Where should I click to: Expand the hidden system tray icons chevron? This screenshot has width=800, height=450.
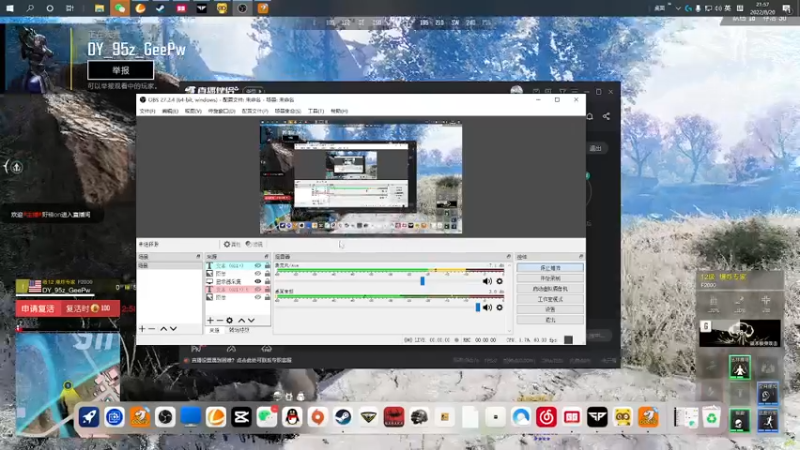pyautogui.click(x=678, y=8)
